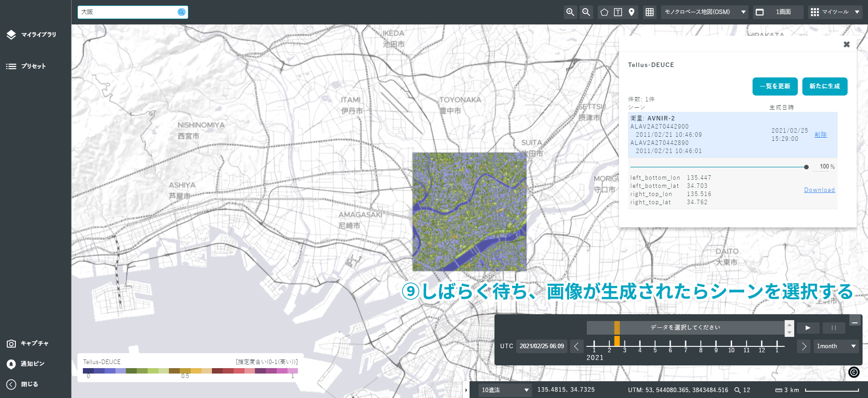The image size is (868, 398).
Task: Zoom out with the magnifier minus tool
Action: [x=586, y=12]
